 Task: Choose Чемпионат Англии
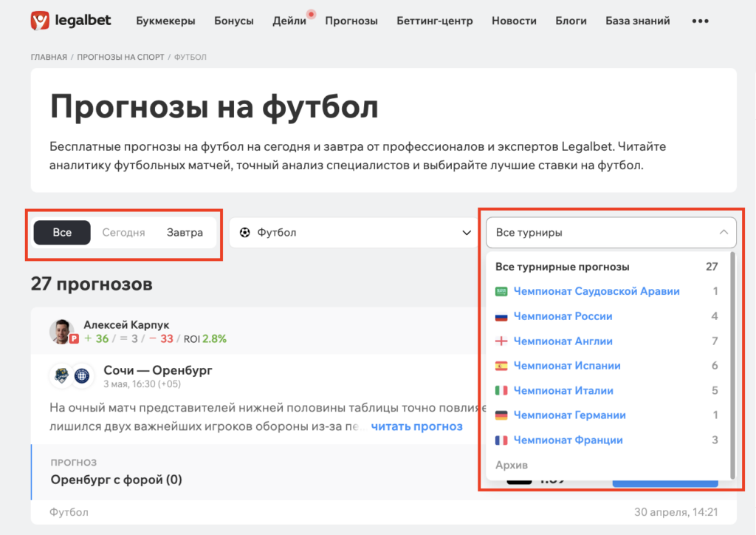tap(607, 341)
